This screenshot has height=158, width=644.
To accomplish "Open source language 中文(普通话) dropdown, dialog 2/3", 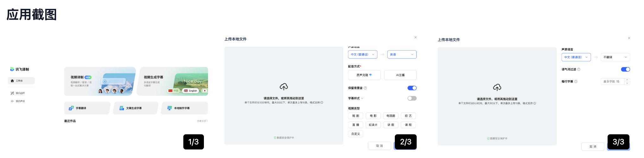I will [363, 55].
